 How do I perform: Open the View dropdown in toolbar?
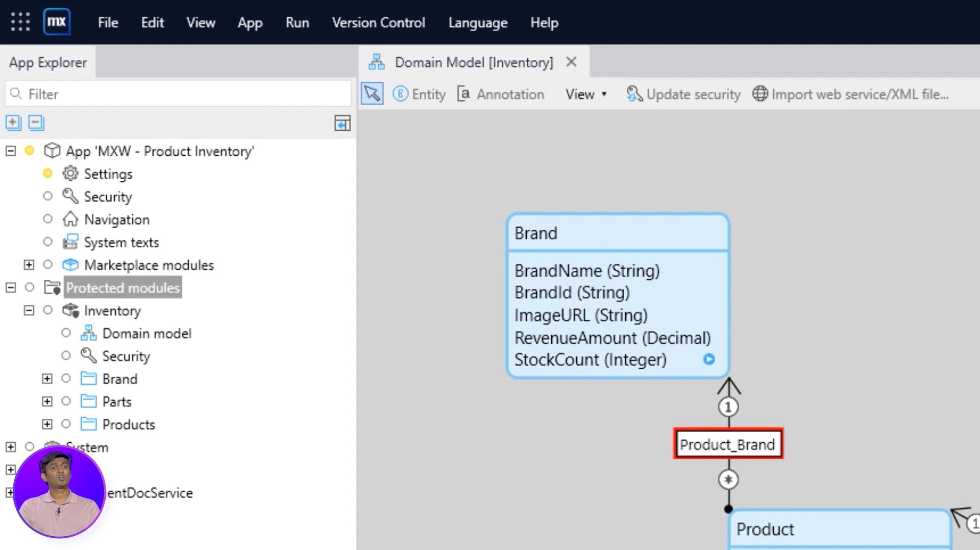[x=585, y=94]
